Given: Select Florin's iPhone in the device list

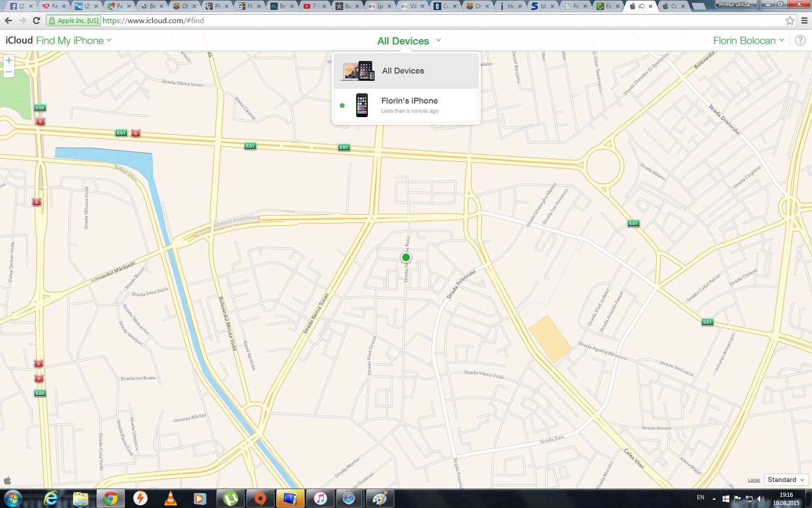Looking at the screenshot, I should click(406, 105).
